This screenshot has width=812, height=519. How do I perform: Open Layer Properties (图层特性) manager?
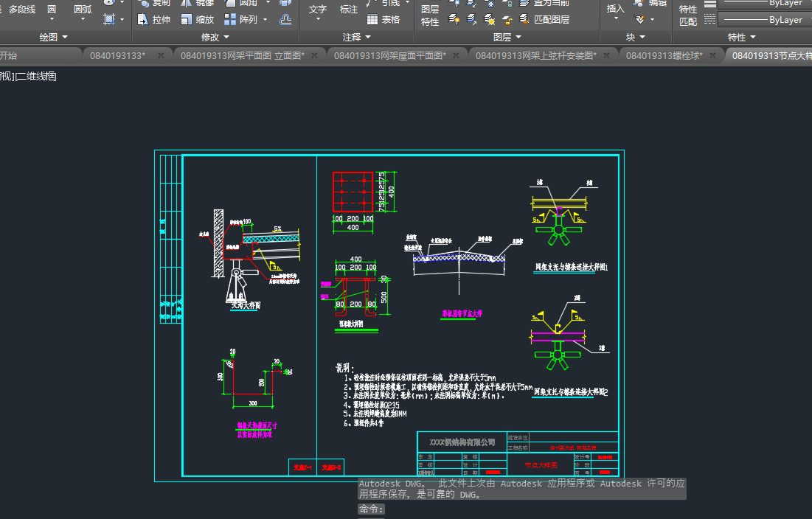click(x=429, y=15)
